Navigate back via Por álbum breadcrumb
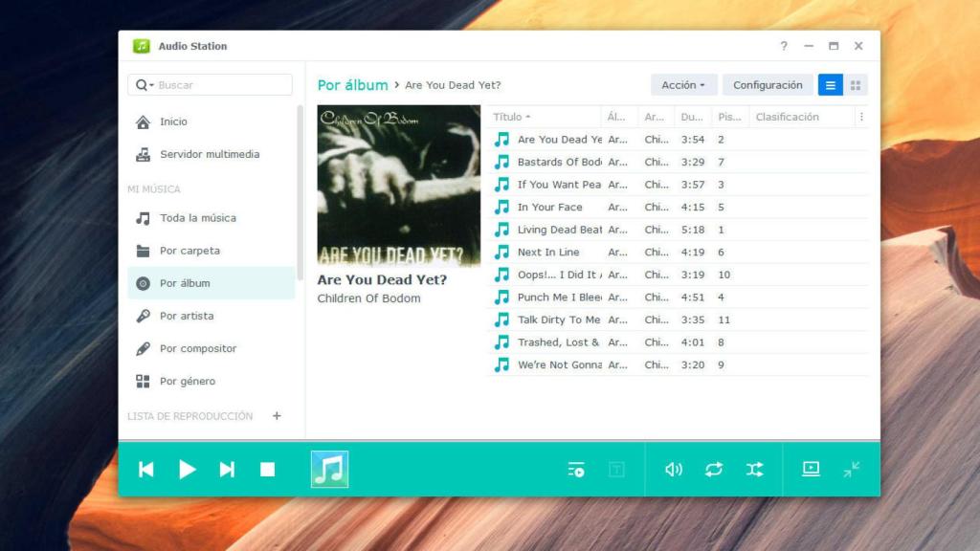This screenshot has width=980, height=551. (352, 84)
